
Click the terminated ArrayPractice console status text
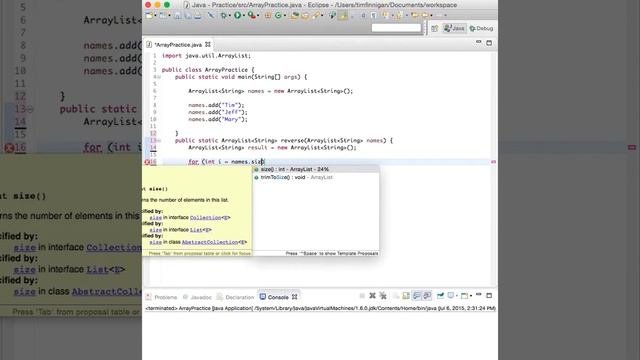pyautogui.click(x=320, y=309)
